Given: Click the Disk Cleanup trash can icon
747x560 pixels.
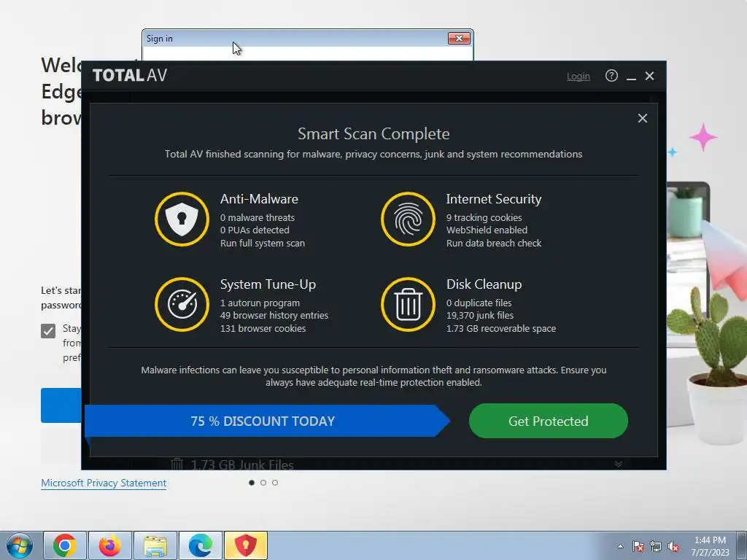Looking at the screenshot, I should pos(408,304).
